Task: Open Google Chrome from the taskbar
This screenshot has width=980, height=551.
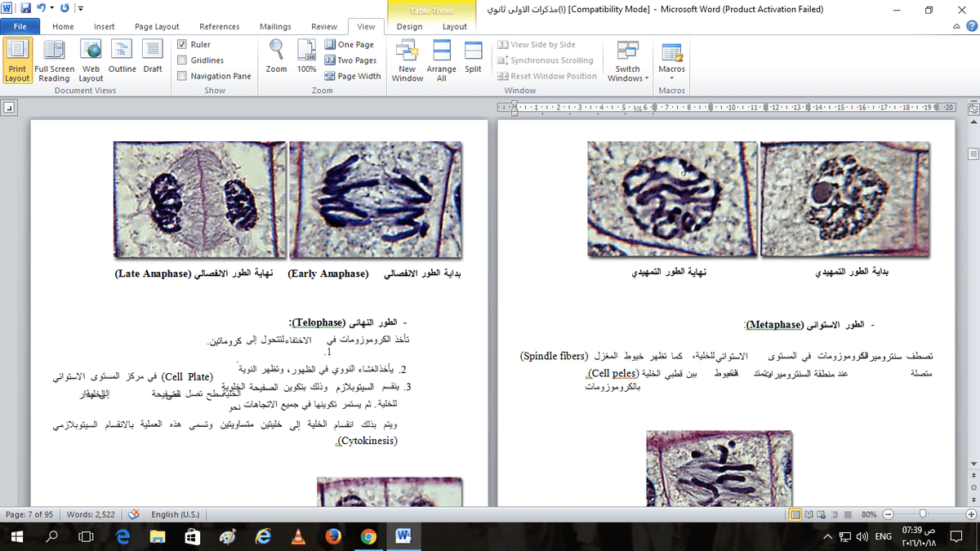Action: (367, 538)
